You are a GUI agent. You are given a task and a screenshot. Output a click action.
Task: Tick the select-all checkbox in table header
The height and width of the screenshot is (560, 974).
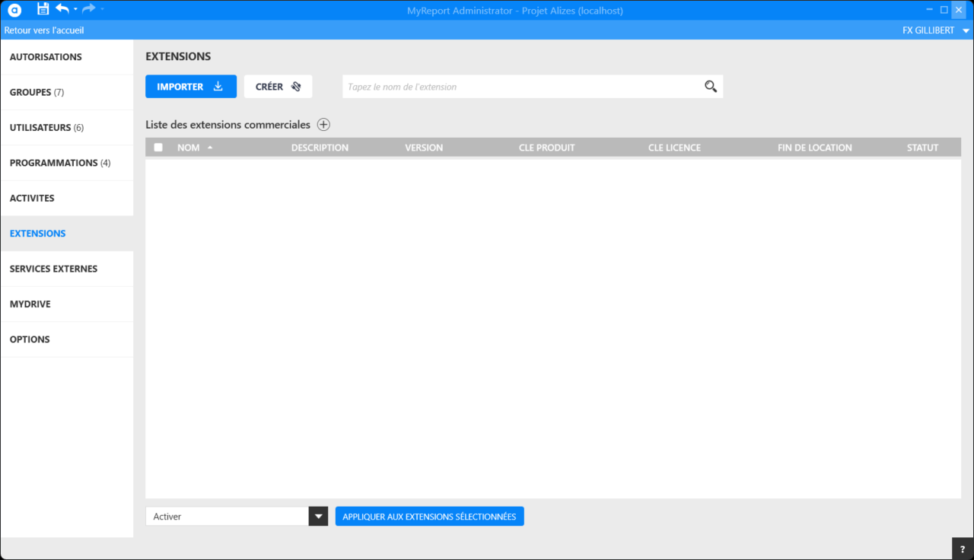[158, 148]
